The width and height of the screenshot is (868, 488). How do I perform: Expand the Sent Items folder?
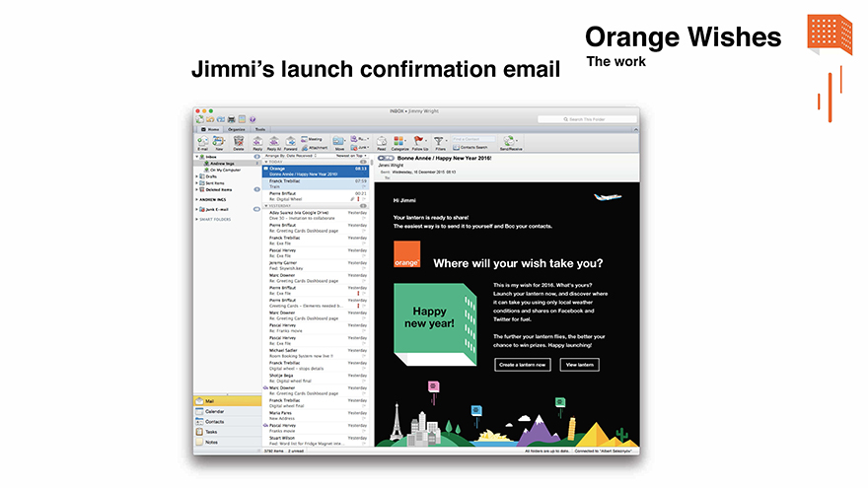click(x=196, y=183)
